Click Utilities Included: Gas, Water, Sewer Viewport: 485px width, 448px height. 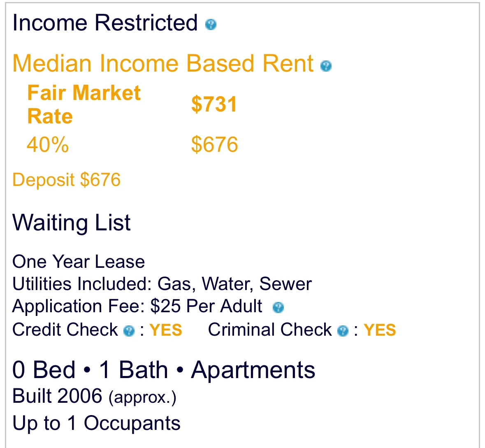pyautogui.click(x=162, y=284)
